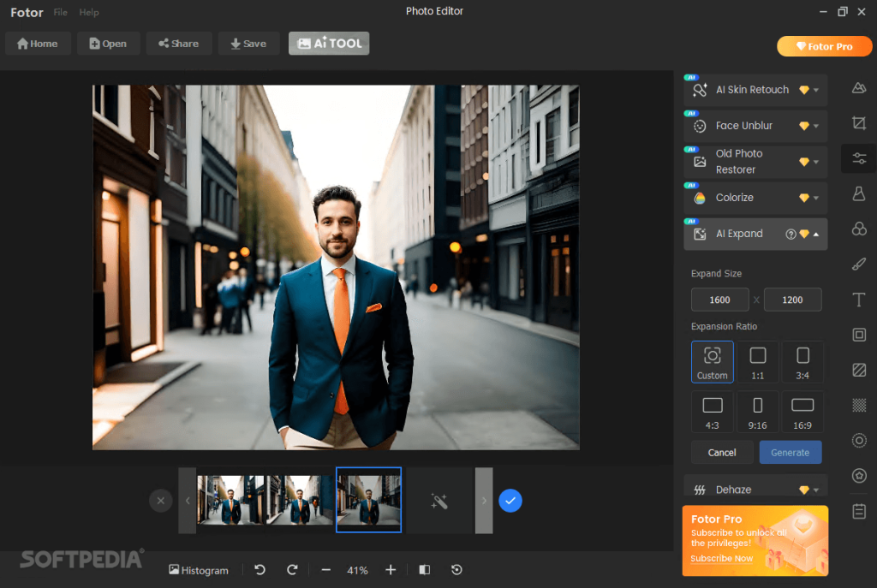Pick the 16:9 expansion ratio
Screen dimensions: 877x588
tap(802, 412)
